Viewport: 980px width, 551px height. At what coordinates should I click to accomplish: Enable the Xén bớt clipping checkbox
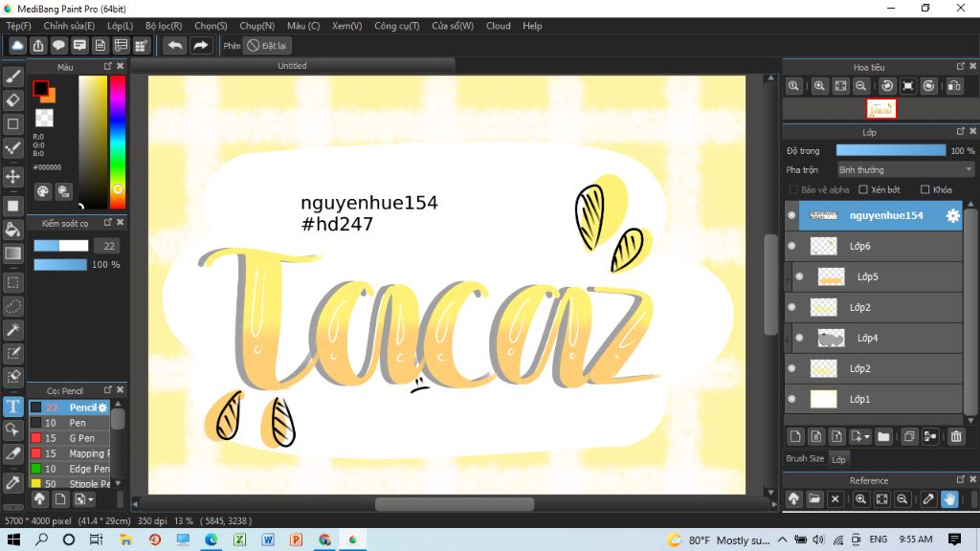coord(863,190)
